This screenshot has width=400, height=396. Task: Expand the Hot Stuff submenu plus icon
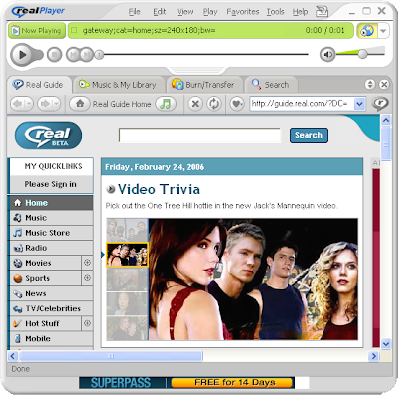(x=87, y=323)
